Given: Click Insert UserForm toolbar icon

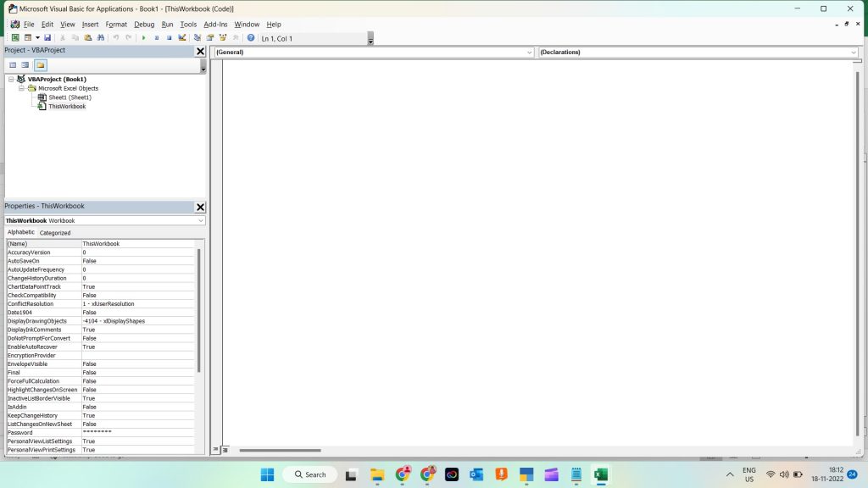Looking at the screenshot, I should pyautogui.click(x=28, y=37).
